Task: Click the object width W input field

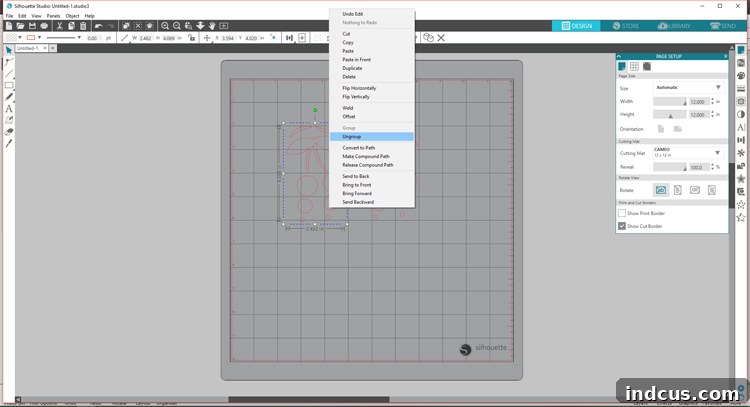Action: [x=146, y=38]
